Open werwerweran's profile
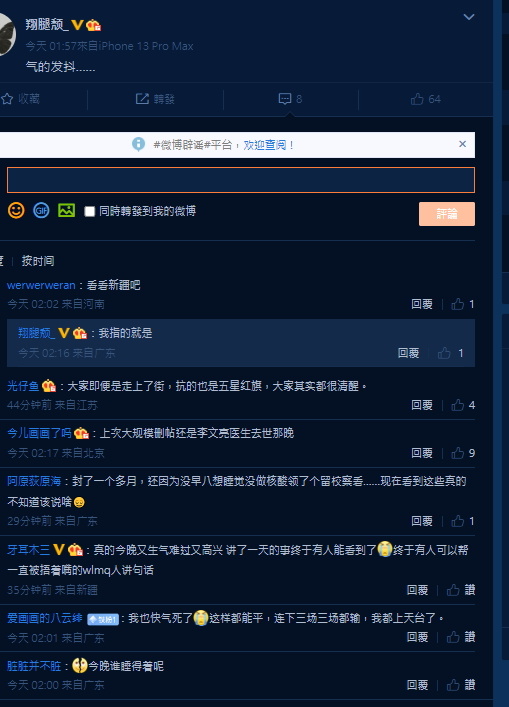The width and height of the screenshot is (509, 707). [x=41, y=285]
